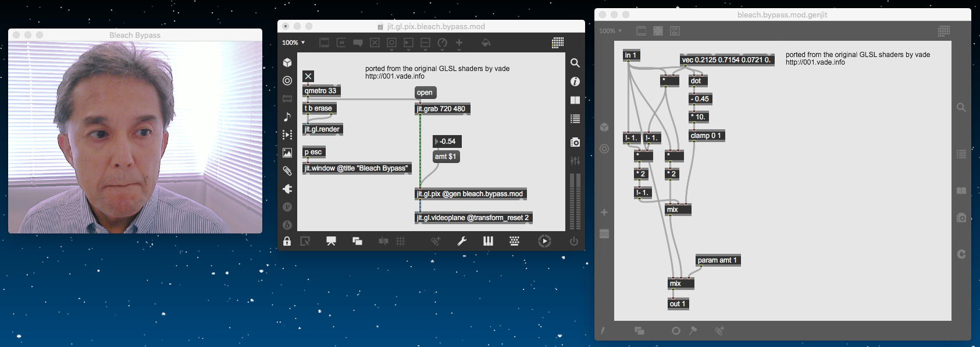Click the grid calendar icon in main patcher toolbar
Screen dimensions: 980x347
pyautogui.click(x=558, y=42)
